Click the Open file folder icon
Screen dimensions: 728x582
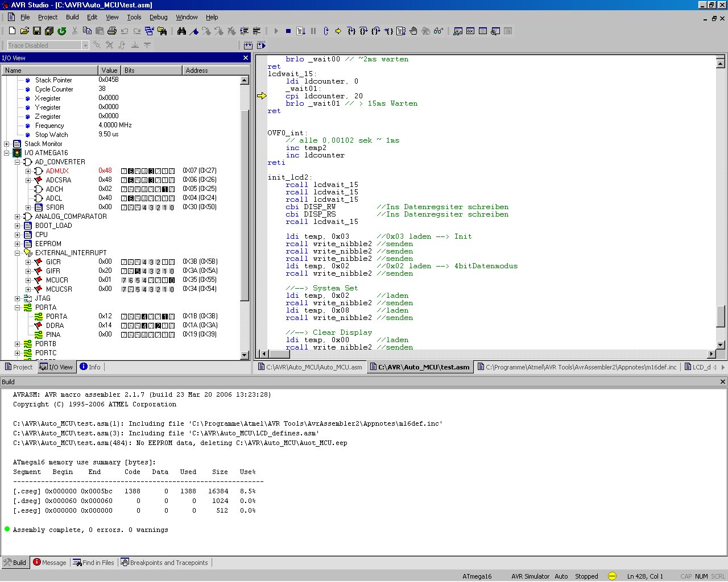(24, 31)
